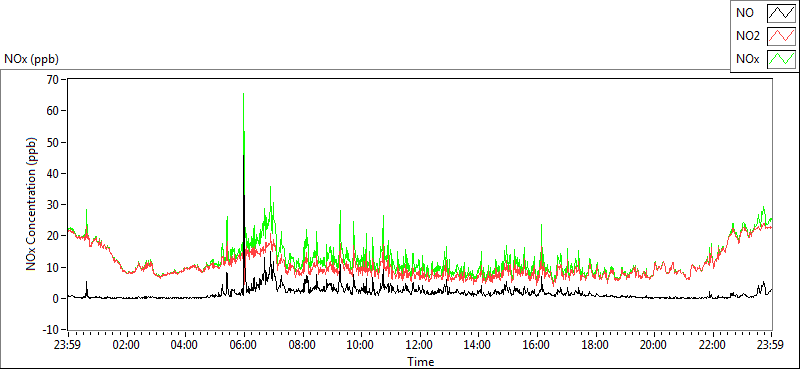800x369 pixels.
Task: Click the NO black plot legend icon
Action: tap(782, 13)
